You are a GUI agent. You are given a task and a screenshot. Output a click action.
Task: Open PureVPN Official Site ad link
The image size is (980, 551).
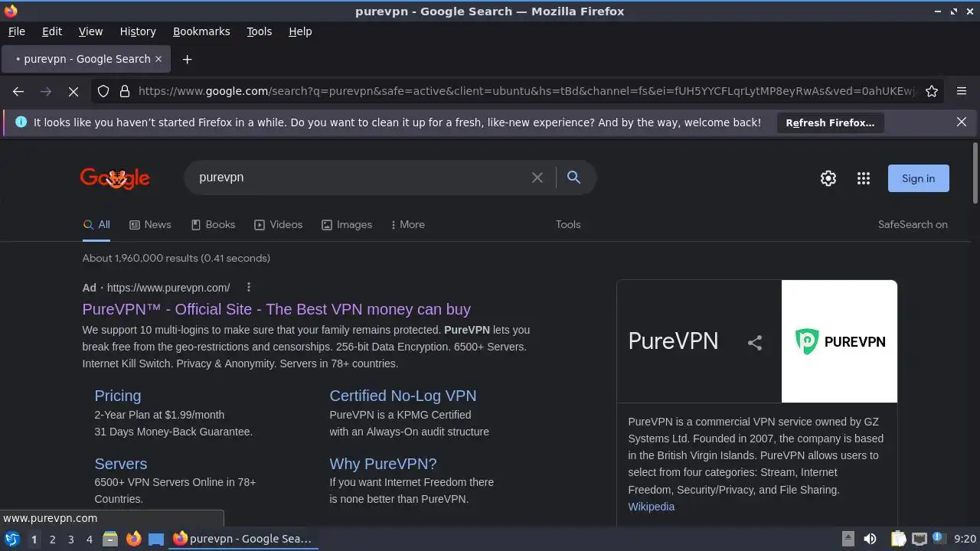pyautogui.click(x=276, y=309)
